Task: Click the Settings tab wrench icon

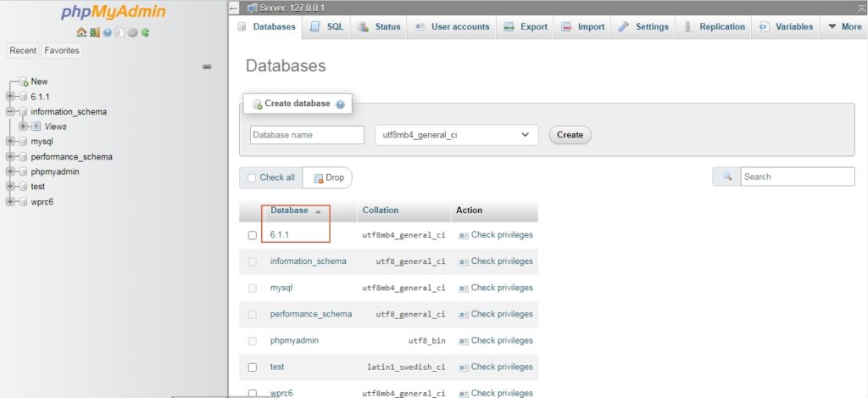Action: (624, 26)
